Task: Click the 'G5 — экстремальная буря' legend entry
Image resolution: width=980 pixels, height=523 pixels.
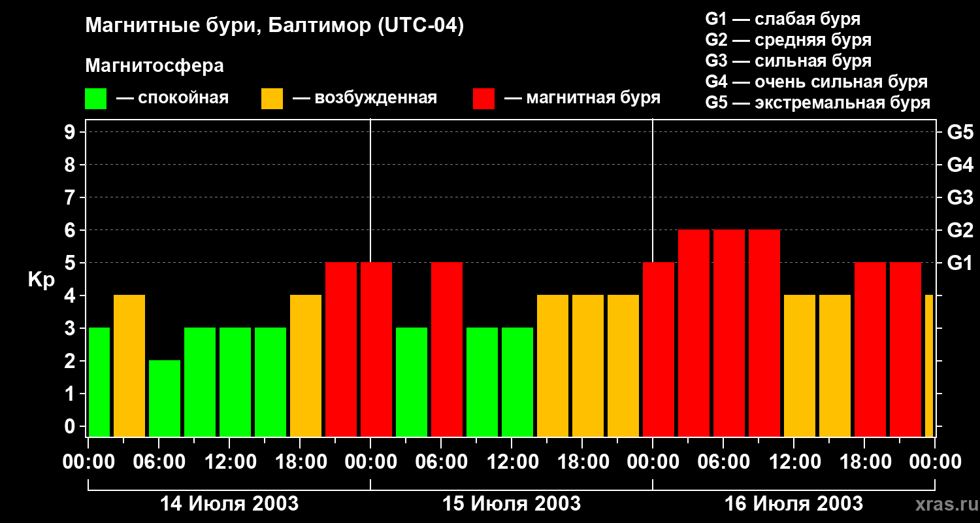Action: (x=817, y=103)
